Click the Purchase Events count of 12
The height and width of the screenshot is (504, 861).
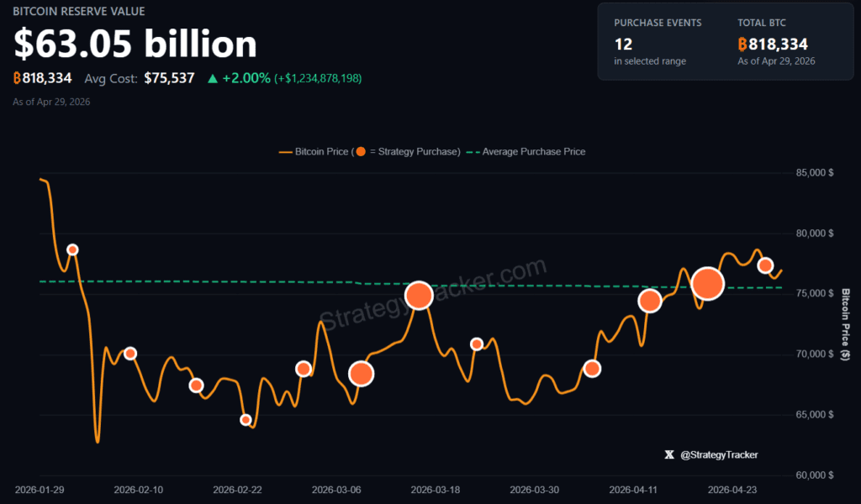(623, 45)
